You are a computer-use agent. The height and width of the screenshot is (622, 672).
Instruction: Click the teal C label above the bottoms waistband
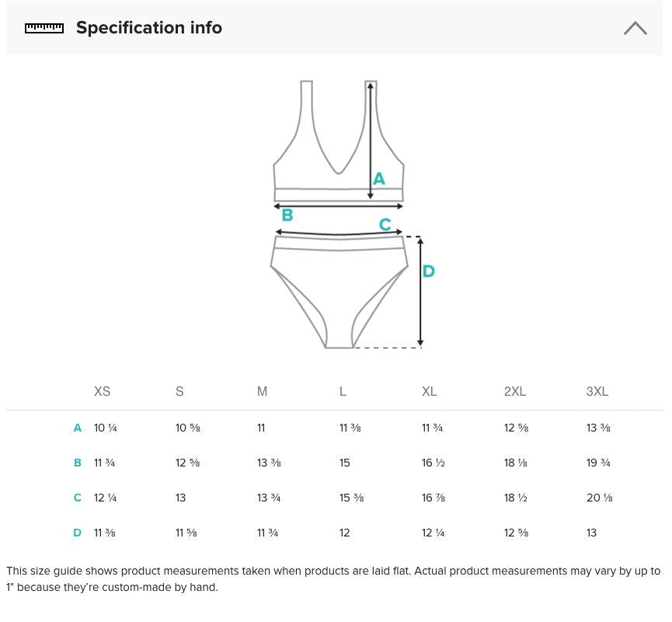[385, 225]
